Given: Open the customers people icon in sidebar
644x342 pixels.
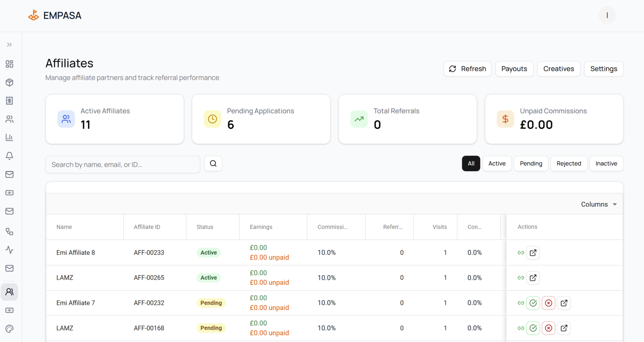Looking at the screenshot, I should 9,119.
